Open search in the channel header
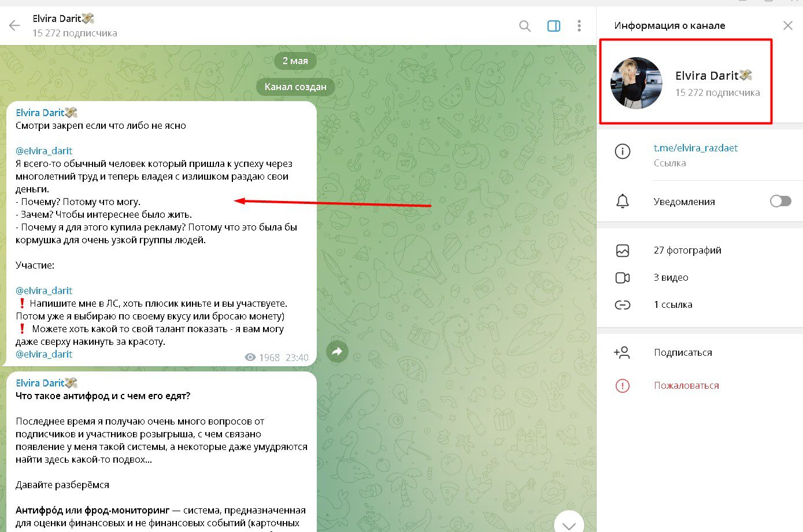 pyautogui.click(x=525, y=26)
